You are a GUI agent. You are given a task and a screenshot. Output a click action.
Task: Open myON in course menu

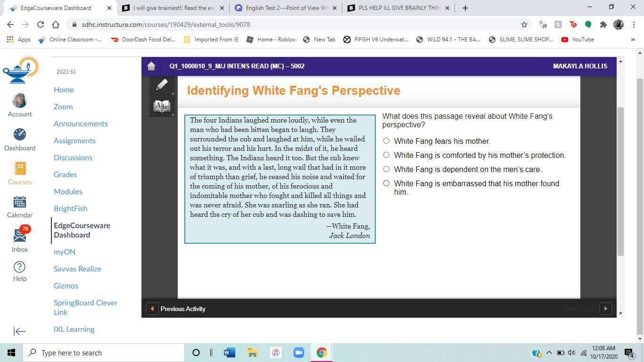[65, 252]
